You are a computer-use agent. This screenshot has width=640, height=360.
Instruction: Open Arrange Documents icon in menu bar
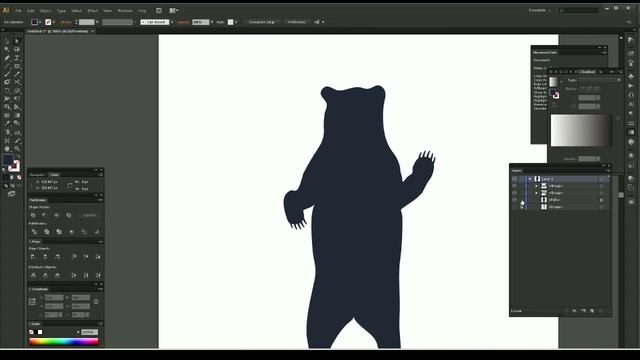tap(173, 11)
